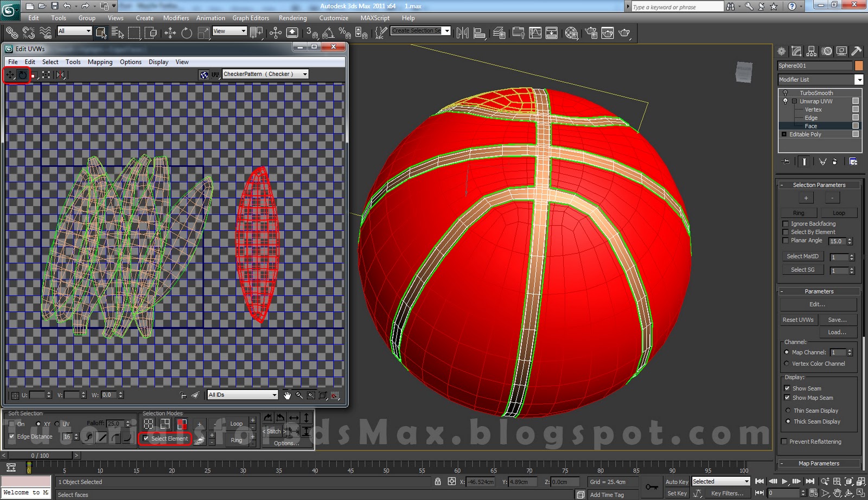Enable Select By Element in Selection Parameters
Viewport: 868px width, 500px height.
click(x=786, y=232)
